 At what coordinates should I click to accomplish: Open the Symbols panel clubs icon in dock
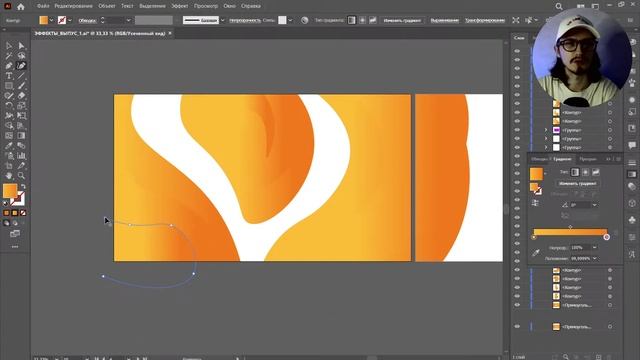coord(632,220)
